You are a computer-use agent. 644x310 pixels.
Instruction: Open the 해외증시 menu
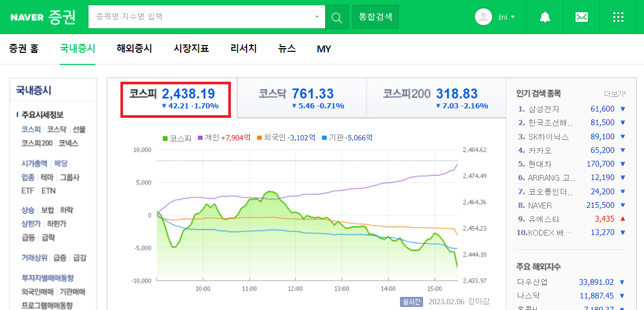134,49
